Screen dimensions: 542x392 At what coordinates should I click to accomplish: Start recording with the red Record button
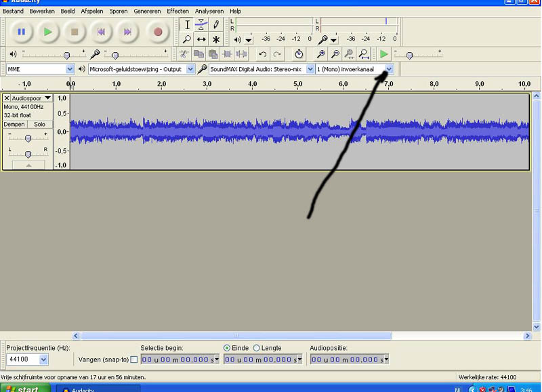point(158,32)
